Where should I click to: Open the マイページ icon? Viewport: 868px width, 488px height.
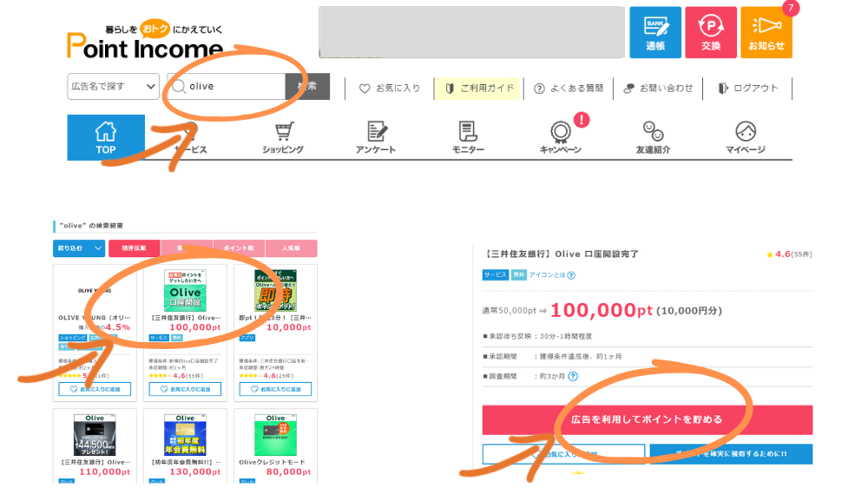[745, 137]
